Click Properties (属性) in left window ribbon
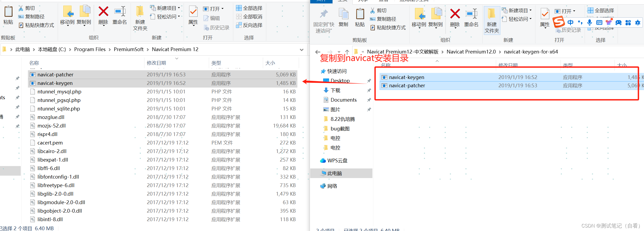644x231 pixels. [193, 15]
